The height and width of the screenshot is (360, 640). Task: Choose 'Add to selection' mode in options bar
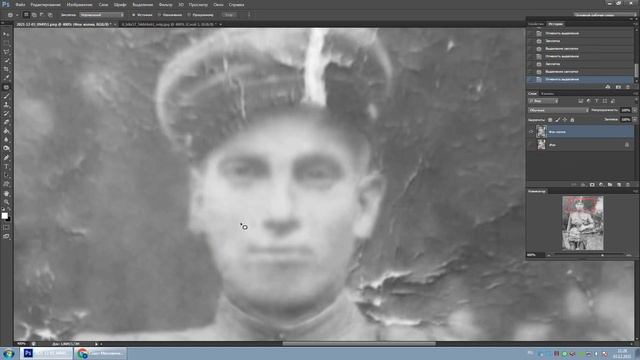pyautogui.click(x=34, y=15)
